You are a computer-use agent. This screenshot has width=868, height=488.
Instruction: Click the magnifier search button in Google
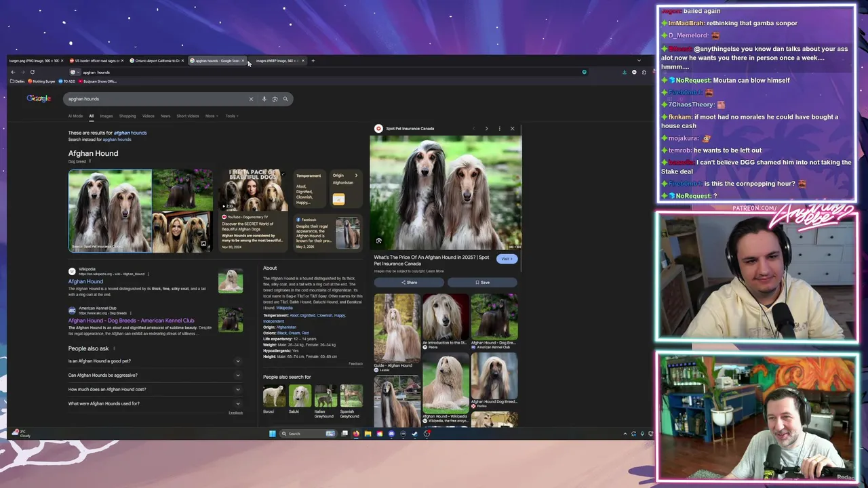[285, 99]
